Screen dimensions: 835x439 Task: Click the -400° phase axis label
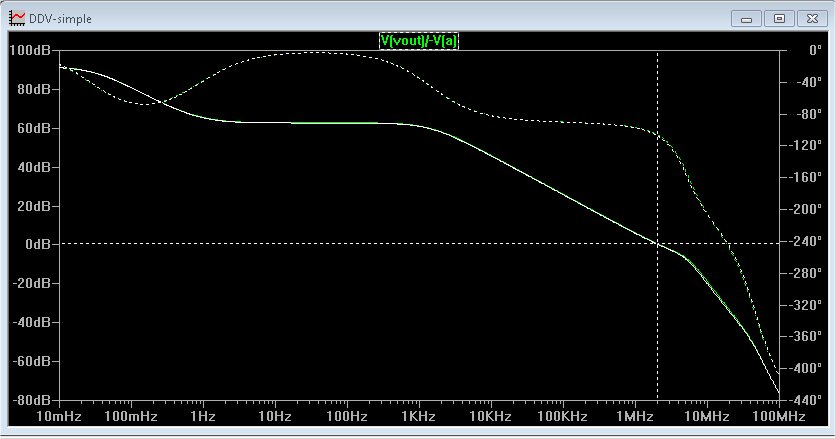coord(805,368)
